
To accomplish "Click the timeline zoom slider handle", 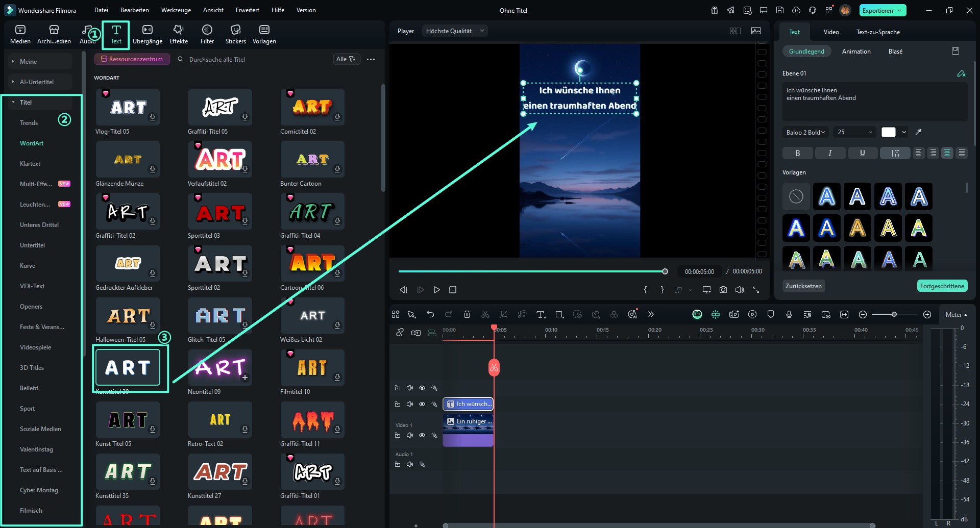I will coord(894,314).
